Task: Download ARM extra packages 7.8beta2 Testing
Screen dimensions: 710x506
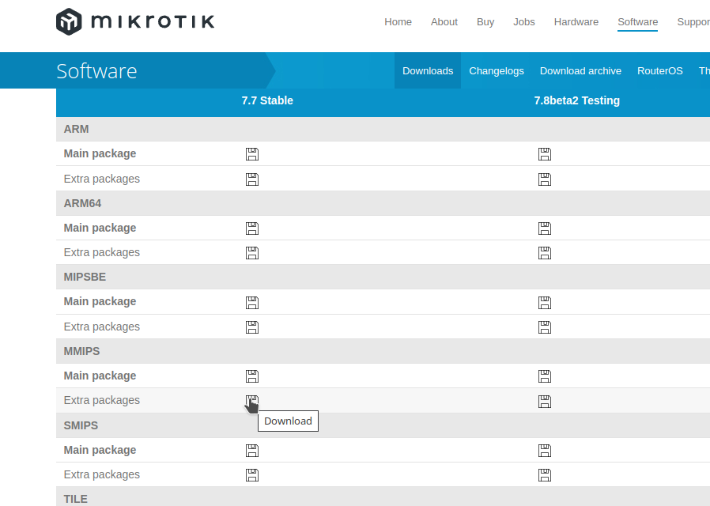Action: pos(544,179)
